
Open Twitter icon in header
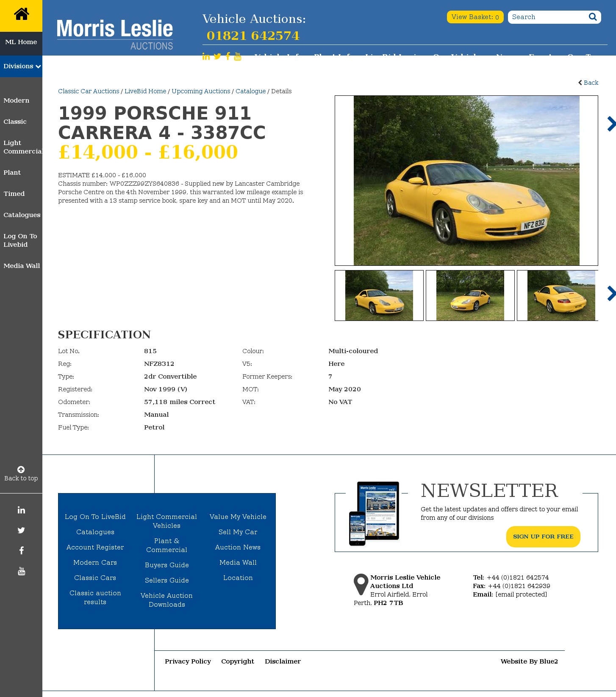[x=217, y=56]
